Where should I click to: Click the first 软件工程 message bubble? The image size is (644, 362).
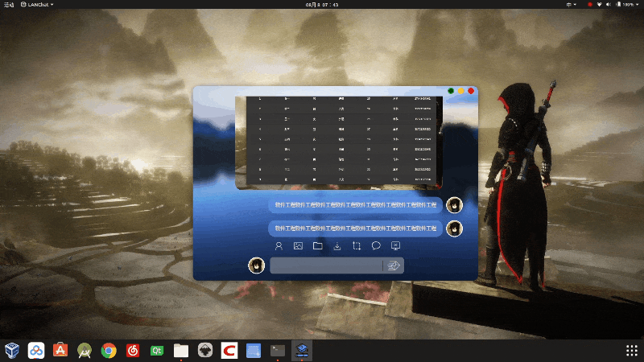[x=355, y=205]
